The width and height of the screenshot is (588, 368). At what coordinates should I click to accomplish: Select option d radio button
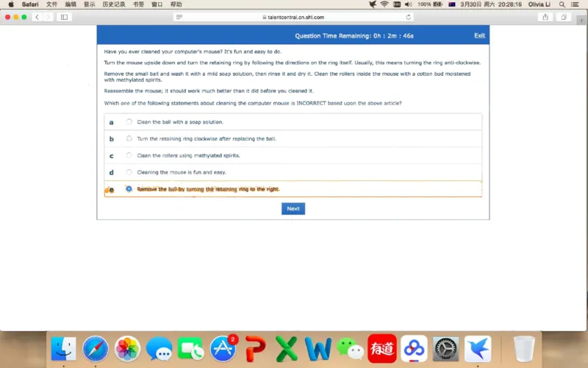[129, 172]
